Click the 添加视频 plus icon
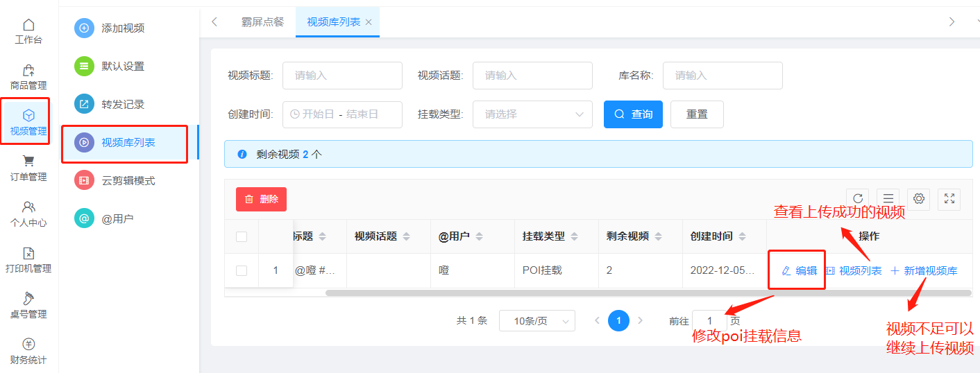The height and width of the screenshot is (373, 980). coord(84,28)
